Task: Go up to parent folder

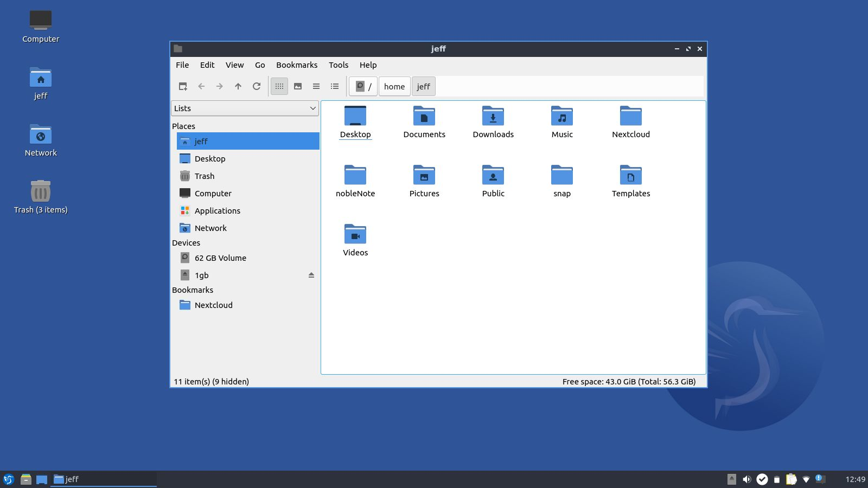Action: click(238, 86)
